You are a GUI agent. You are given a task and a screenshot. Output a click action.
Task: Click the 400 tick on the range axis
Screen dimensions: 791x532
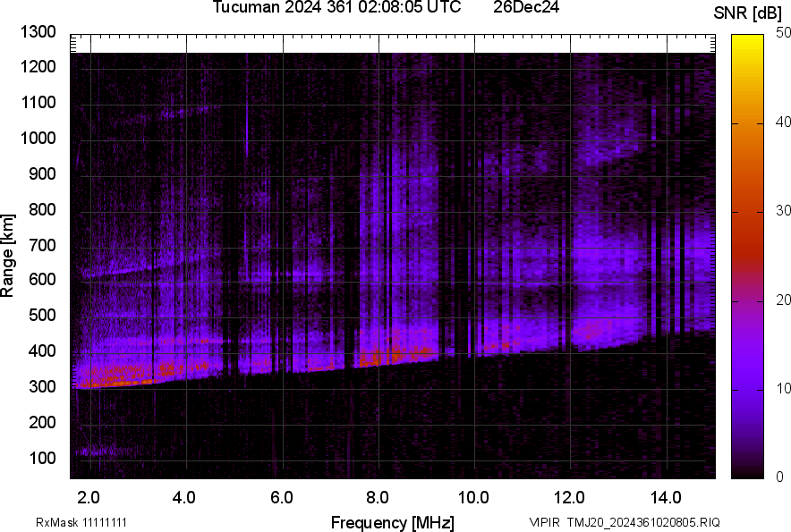pos(44,351)
